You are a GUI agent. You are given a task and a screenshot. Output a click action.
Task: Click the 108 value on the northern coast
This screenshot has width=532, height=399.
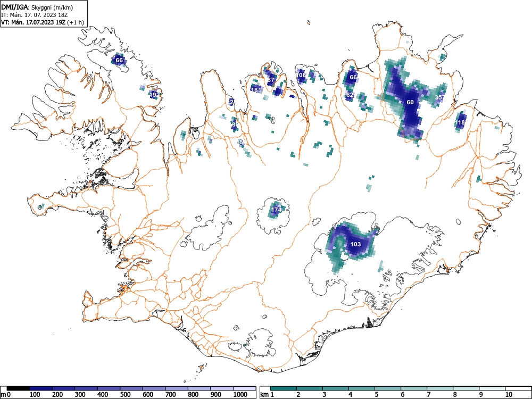point(301,75)
